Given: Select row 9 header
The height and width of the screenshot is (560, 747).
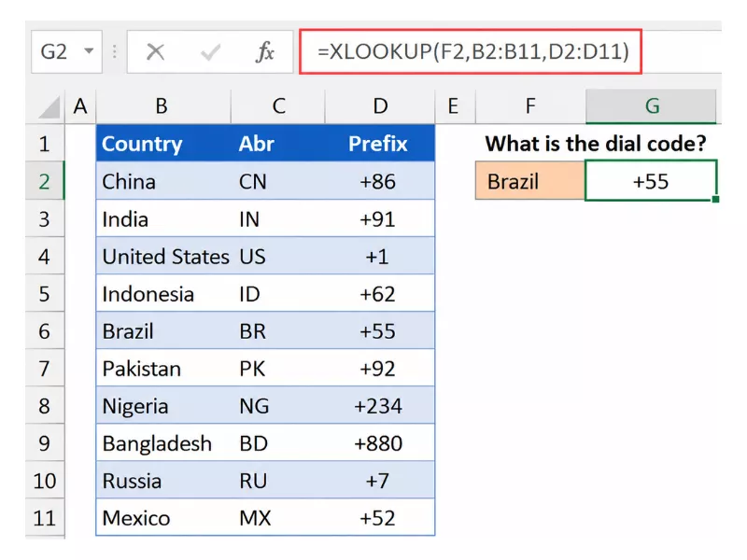Looking at the screenshot, I should click(45, 442).
